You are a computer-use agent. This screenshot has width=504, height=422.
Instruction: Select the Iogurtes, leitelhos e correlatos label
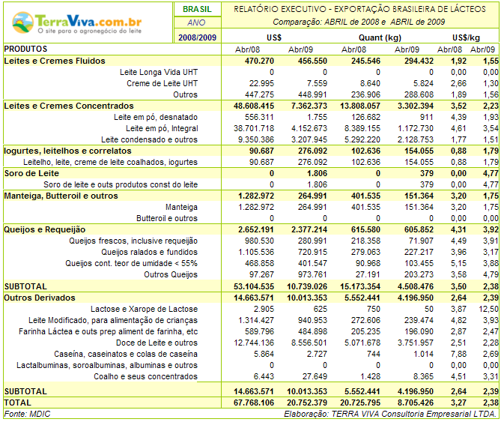click(67, 151)
